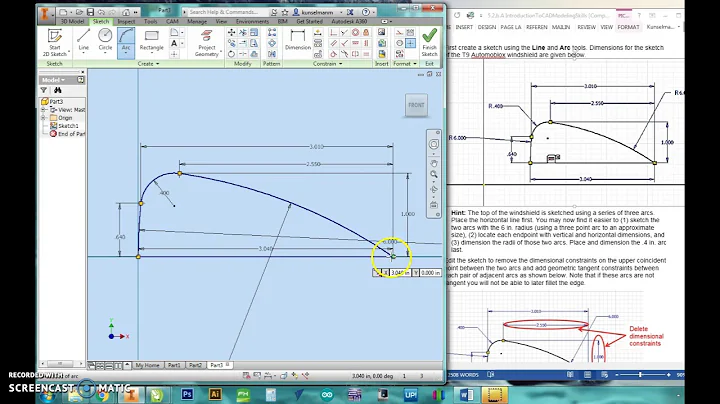The height and width of the screenshot is (404, 720).
Task: Click the Mirror tool in Pattern panel
Action: coord(272,54)
